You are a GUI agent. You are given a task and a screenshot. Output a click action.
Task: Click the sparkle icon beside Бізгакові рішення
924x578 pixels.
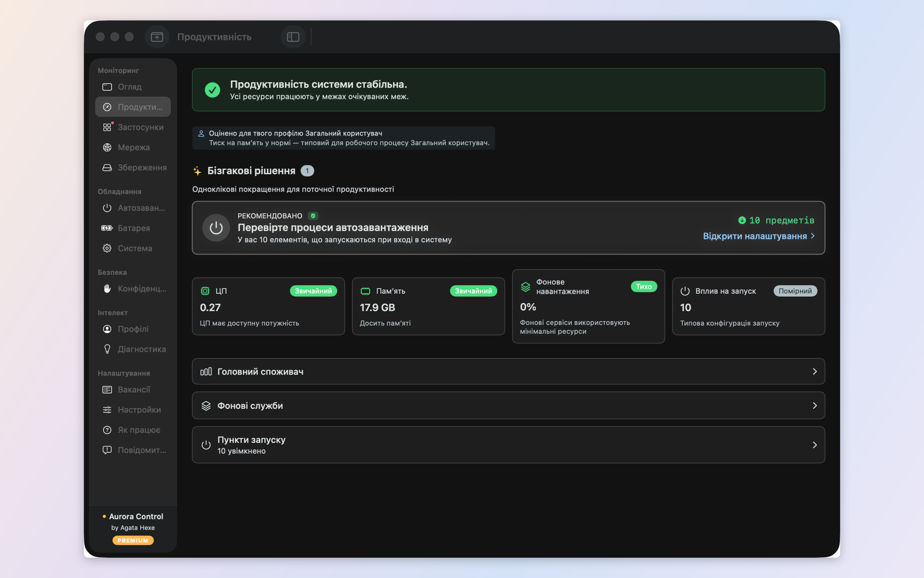tap(197, 171)
